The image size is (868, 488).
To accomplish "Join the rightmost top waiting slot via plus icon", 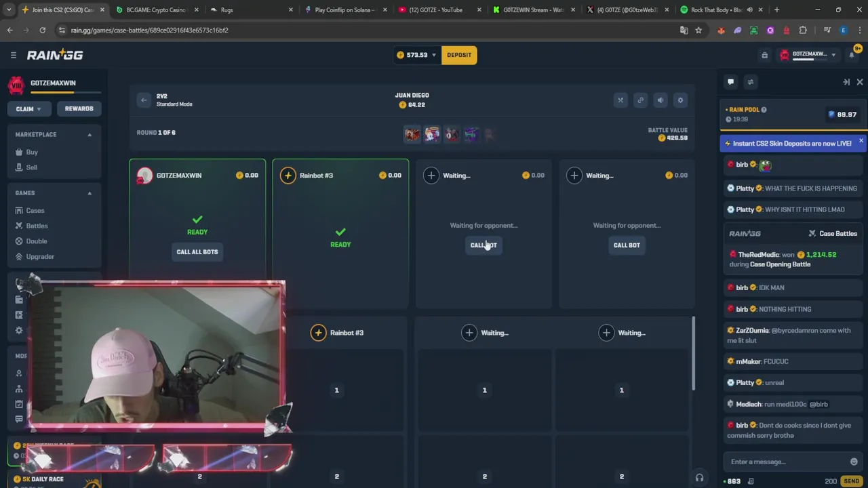I will tap(574, 176).
